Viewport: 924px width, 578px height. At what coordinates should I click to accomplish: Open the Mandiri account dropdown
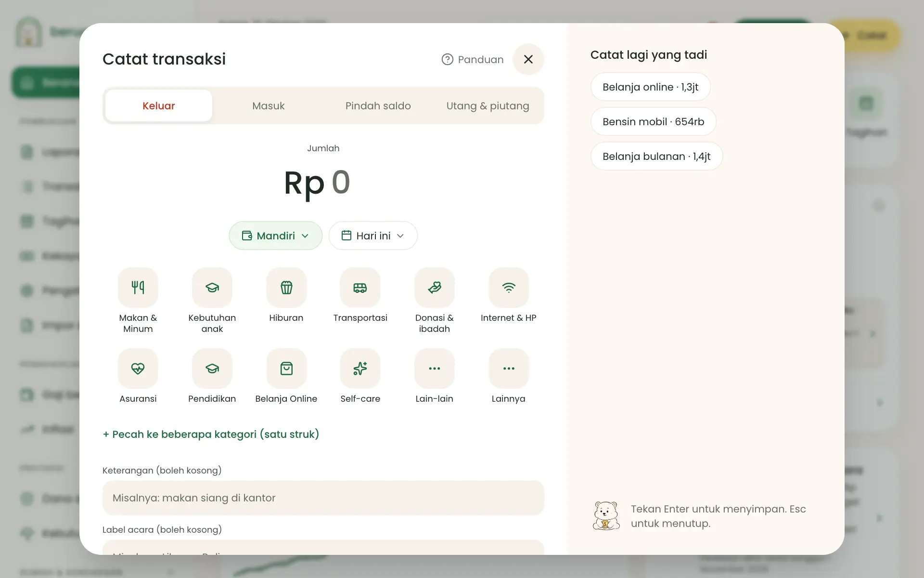[275, 236]
